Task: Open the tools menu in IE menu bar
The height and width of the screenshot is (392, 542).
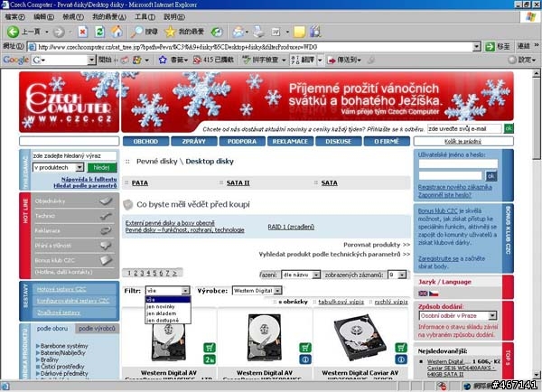Action: pos(145,16)
